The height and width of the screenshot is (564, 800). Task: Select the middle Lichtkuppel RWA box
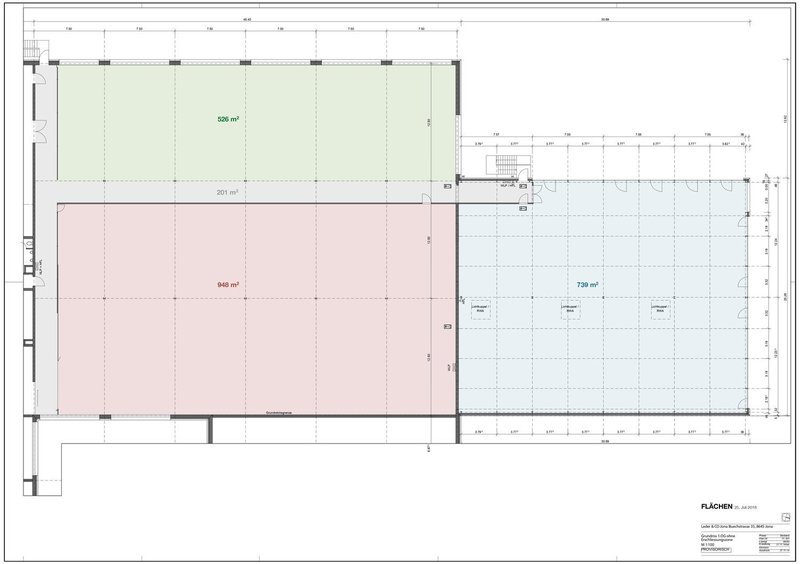click(x=567, y=308)
